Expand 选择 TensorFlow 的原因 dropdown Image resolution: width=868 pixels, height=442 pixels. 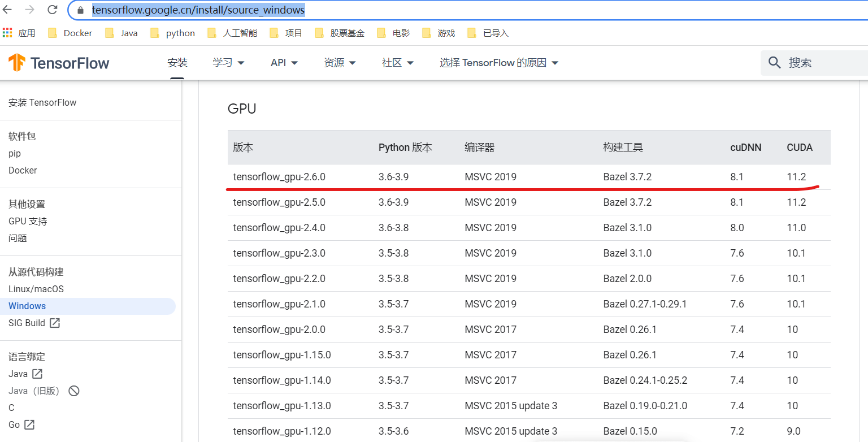coord(499,63)
